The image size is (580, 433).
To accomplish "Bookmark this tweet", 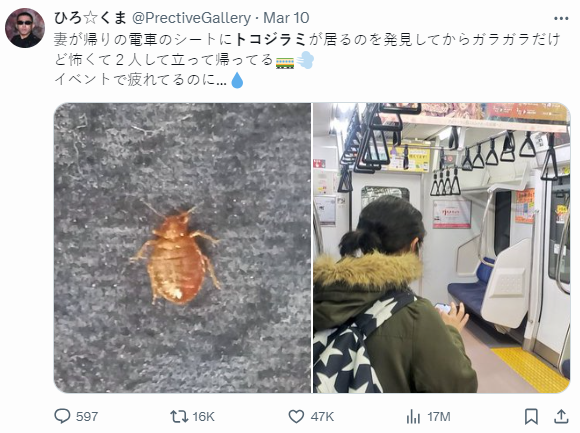I will pos(532,416).
